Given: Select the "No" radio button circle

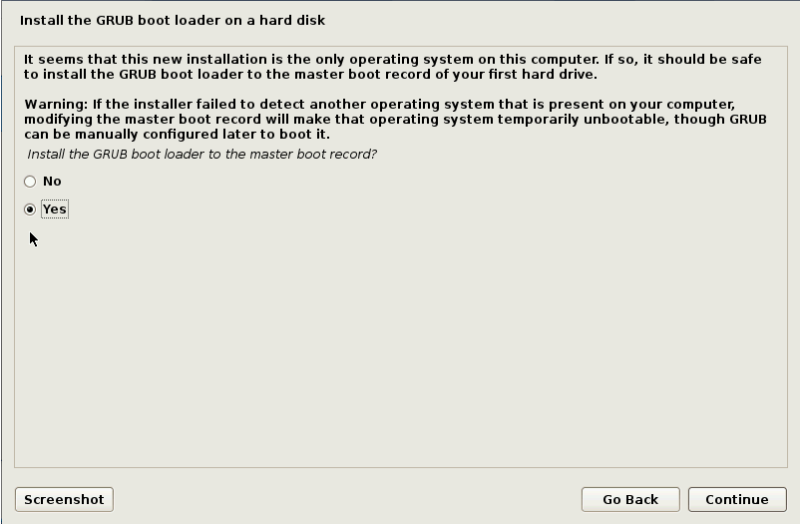Looking at the screenshot, I should [x=30, y=181].
